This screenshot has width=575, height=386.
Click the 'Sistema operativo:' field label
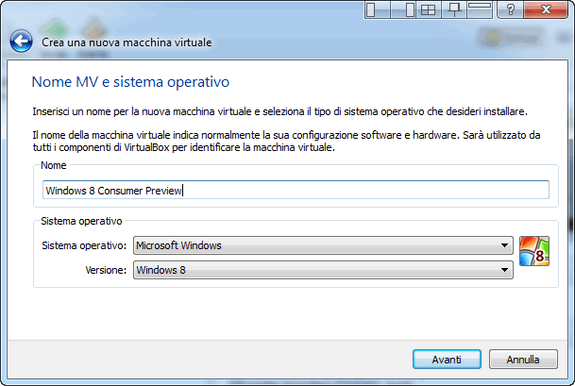84,245
